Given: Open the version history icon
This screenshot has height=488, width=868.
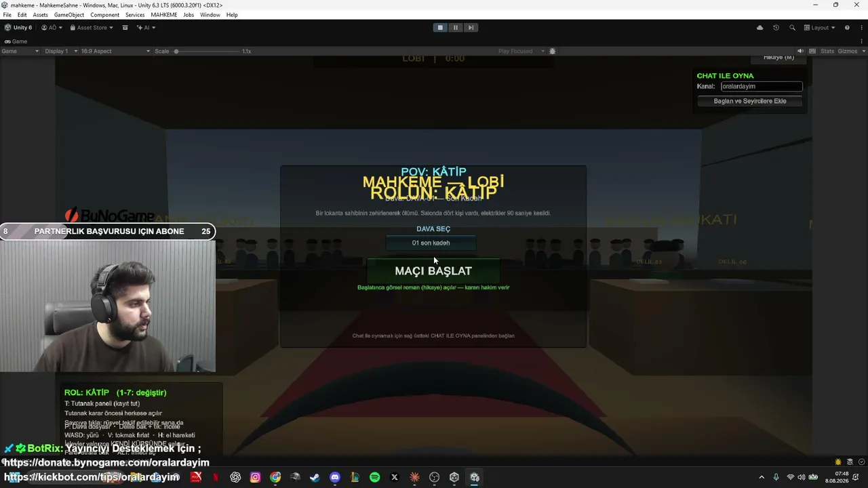Looking at the screenshot, I should pos(776,28).
